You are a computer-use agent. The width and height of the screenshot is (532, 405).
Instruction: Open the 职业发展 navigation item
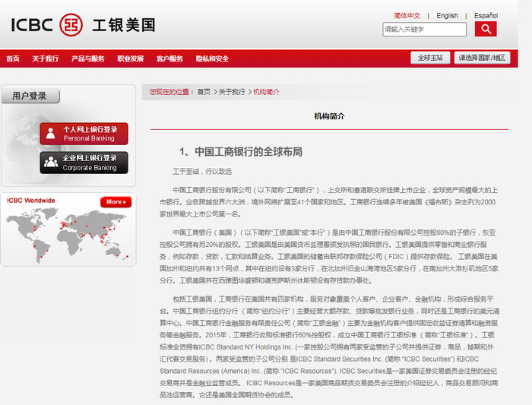(x=130, y=59)
